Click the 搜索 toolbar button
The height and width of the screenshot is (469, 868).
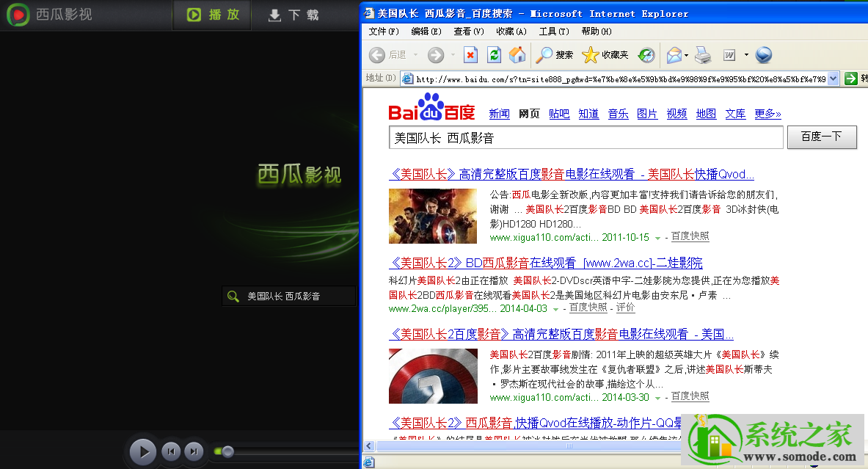[x=555, y=55]
